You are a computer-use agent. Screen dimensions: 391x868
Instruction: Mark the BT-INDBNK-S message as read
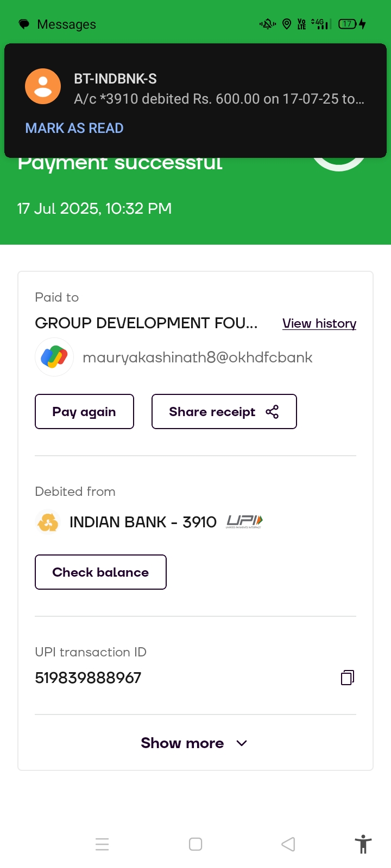74,128
